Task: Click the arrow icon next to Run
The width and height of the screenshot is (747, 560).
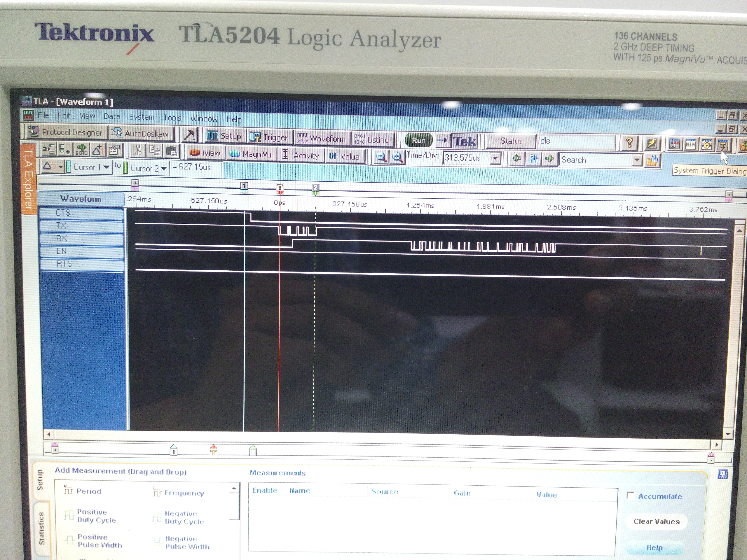Action: coord(442,140)
